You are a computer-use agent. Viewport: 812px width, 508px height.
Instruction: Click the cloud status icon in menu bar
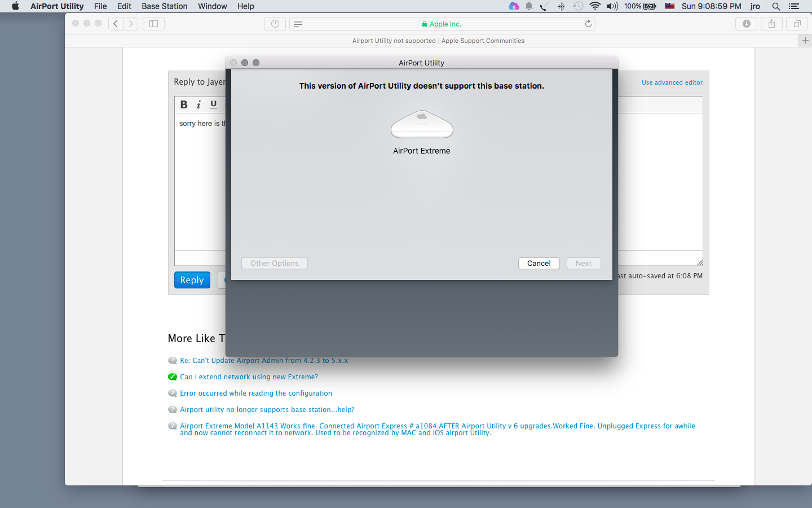[514, 6]
